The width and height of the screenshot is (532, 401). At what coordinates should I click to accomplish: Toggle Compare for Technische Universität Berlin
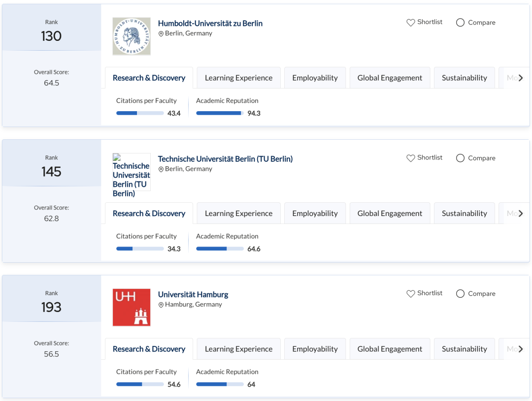[x=460, y=158]
